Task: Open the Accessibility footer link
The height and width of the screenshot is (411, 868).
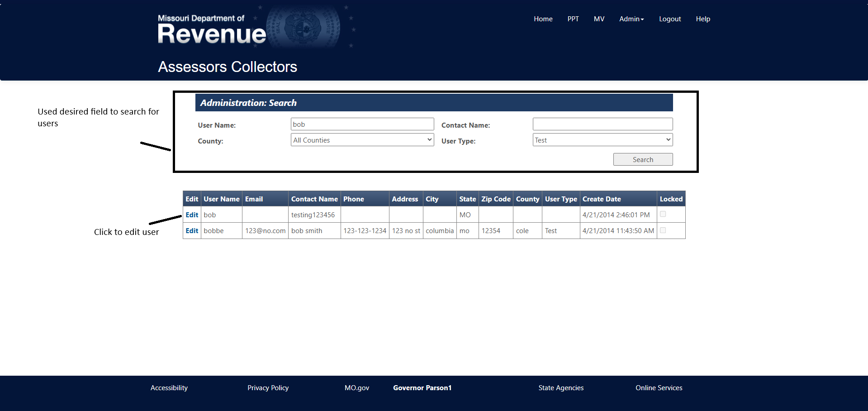Action: coord(169,388)
